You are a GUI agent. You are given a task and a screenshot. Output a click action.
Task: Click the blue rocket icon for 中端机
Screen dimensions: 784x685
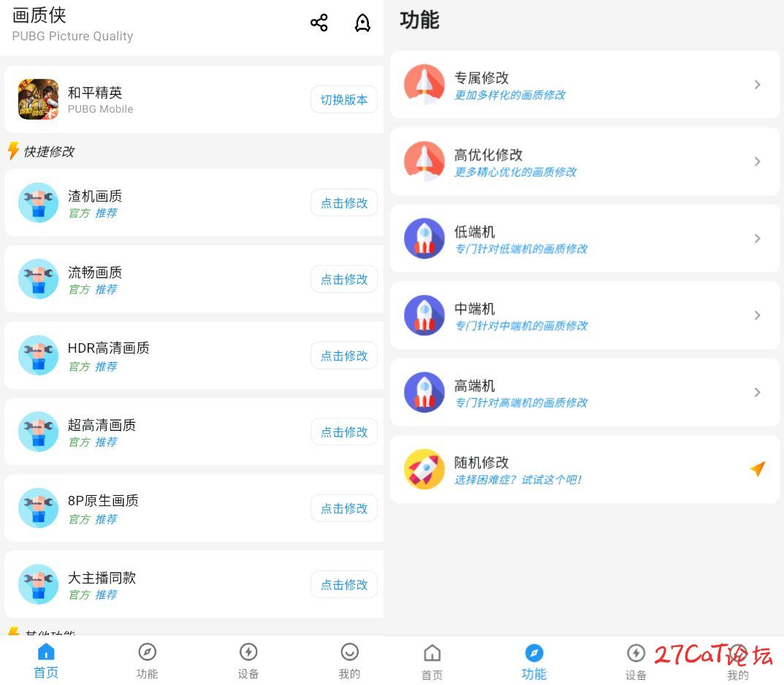click(424, 315)
